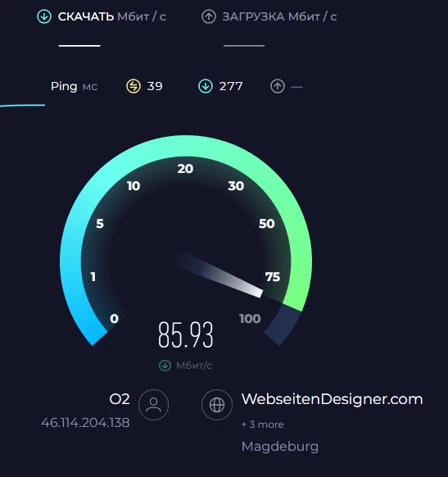Viewport: 448px width, 477px height.
Task: Click the yellow ping latency icon
Action: pos(133,86)
